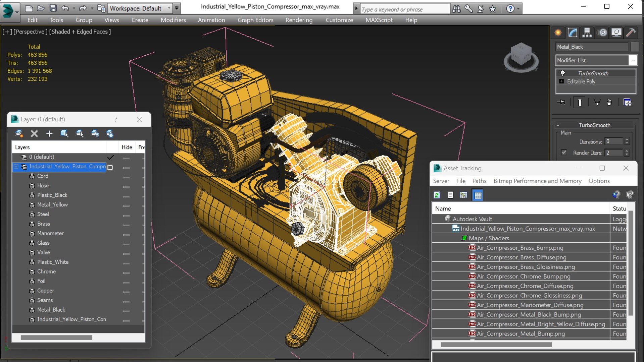The width and height of the screenshot is (644, 362).
Task: Click the keyword search input field
Action: (405, 9)
